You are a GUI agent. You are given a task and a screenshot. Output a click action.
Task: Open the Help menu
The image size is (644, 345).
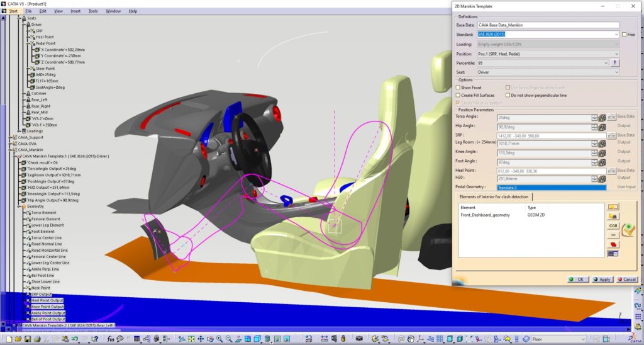coord(133,11)
